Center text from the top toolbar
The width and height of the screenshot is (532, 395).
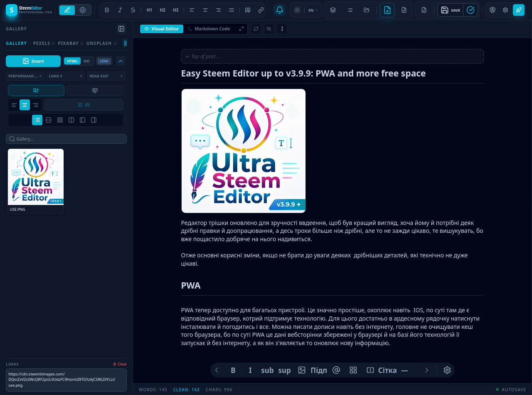pyautogui.click(x=205, y=10)
